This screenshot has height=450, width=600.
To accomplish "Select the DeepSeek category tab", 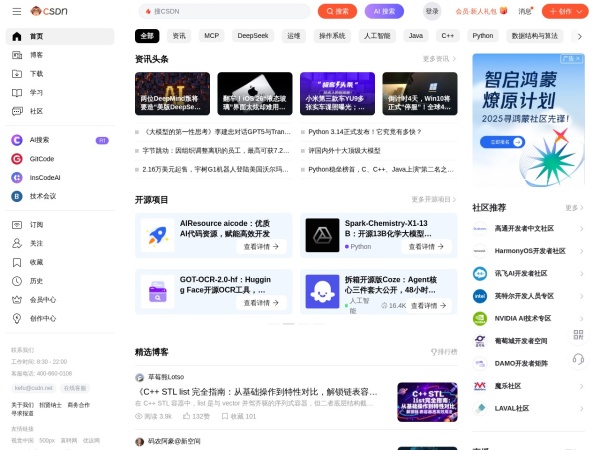I will coord(253,36).
